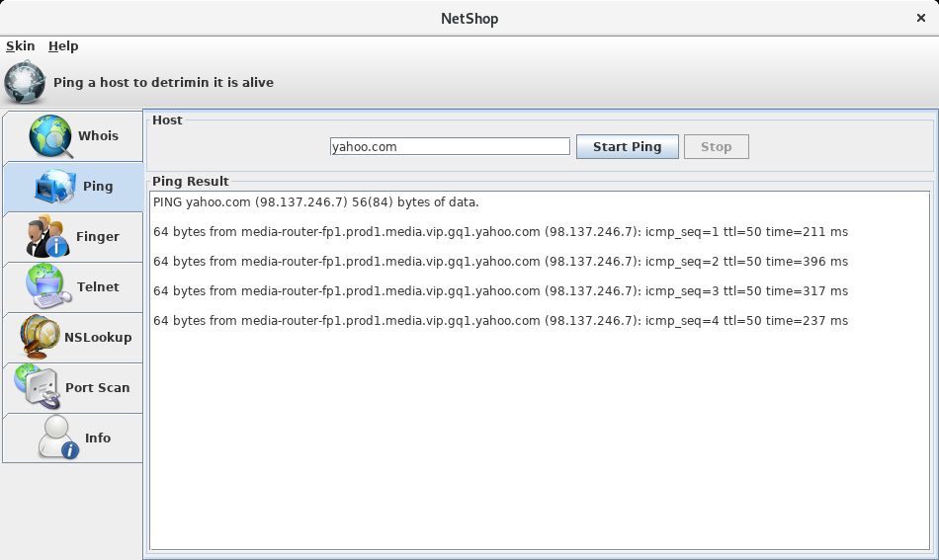Viewport: 939px width, 560px height.
Task: Click the icmp_seq=1 time=211 ms result line
Action: (x=500, y=231)
